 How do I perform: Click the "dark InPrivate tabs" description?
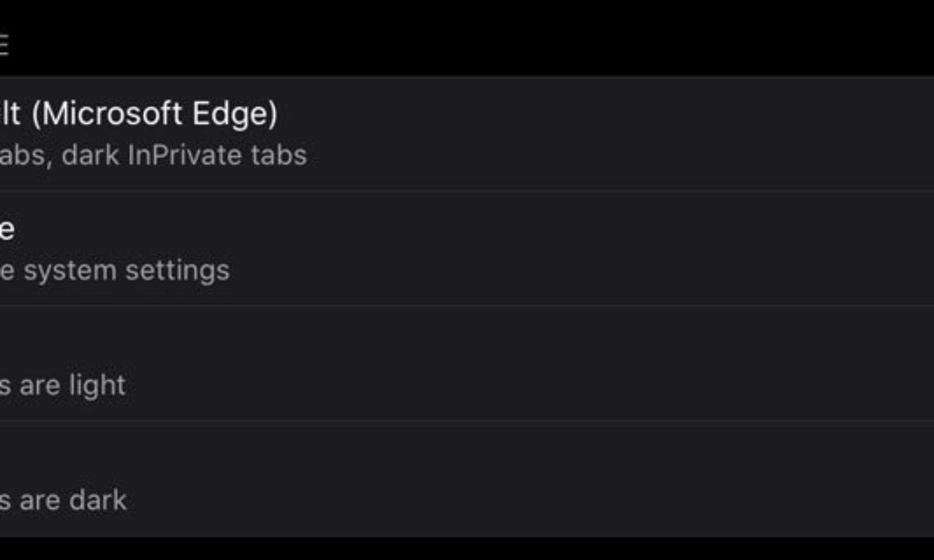(184, 156)
